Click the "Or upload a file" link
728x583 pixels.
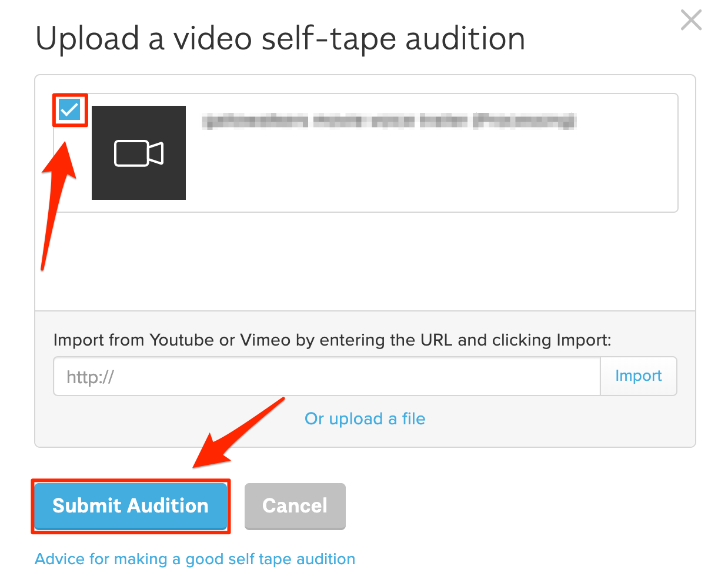365,419
